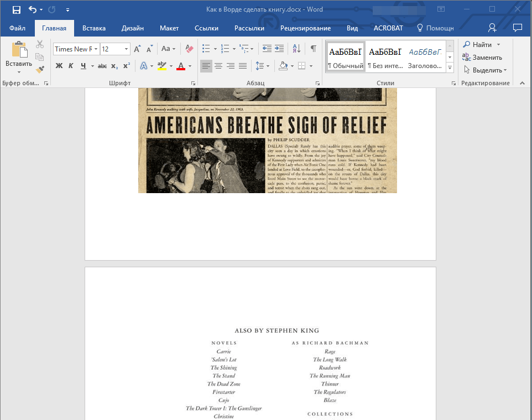Apply subscript using the x₂ icon
The width and height of the screenshot is (532, 420).
pos(114,66)
